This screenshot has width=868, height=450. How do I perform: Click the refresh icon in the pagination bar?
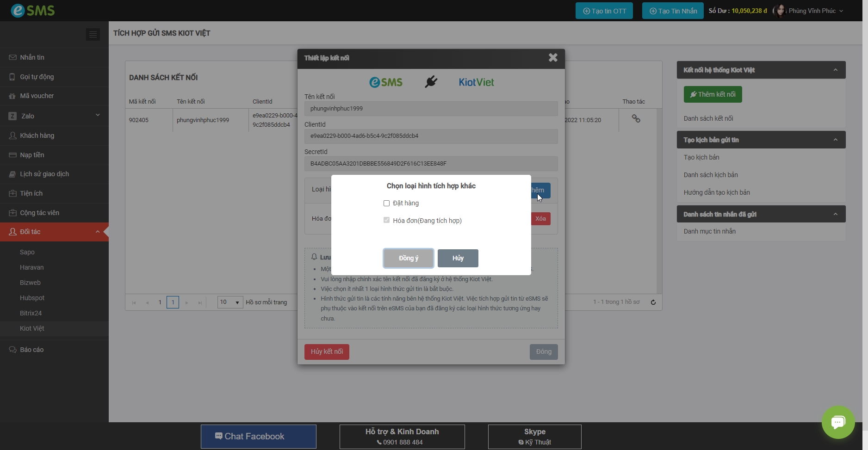point(653,302)
